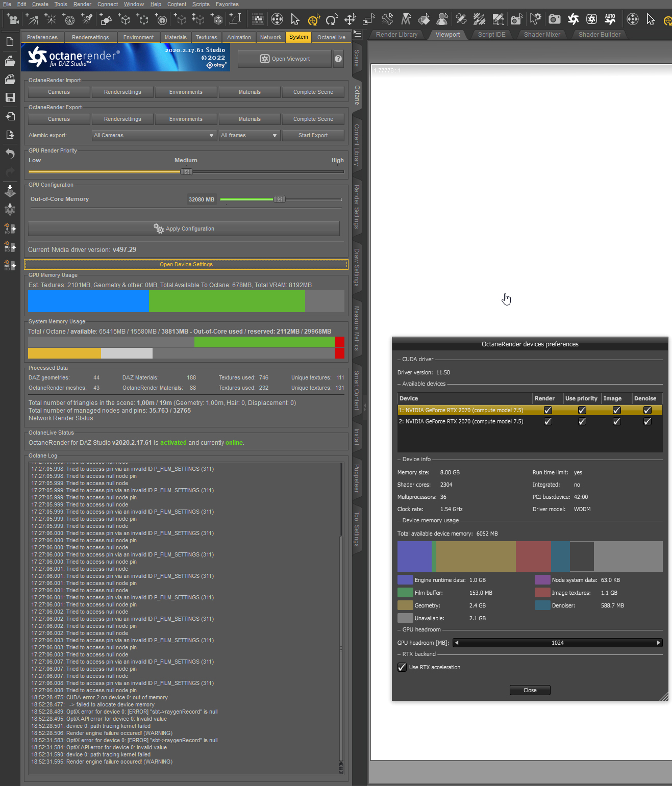Disable Use RTX acceleration checkbox
This screenshot has height=786, width=672.
pyautogui.click(x=402, y=667)
